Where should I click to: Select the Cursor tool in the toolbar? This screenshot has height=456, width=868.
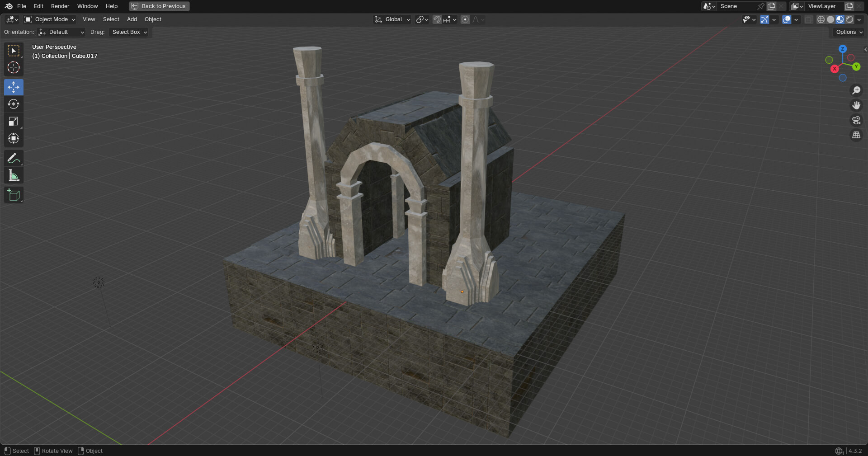(14, 68)
